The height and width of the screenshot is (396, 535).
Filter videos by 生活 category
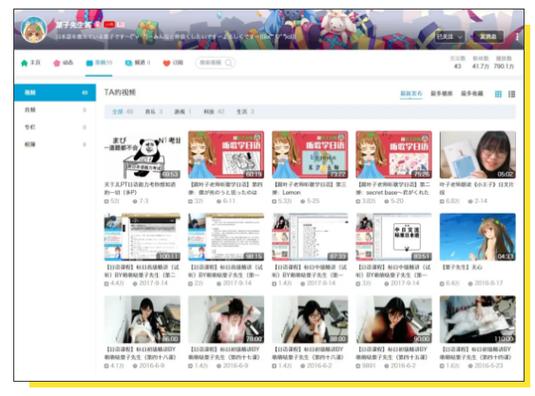click(245, 112)
